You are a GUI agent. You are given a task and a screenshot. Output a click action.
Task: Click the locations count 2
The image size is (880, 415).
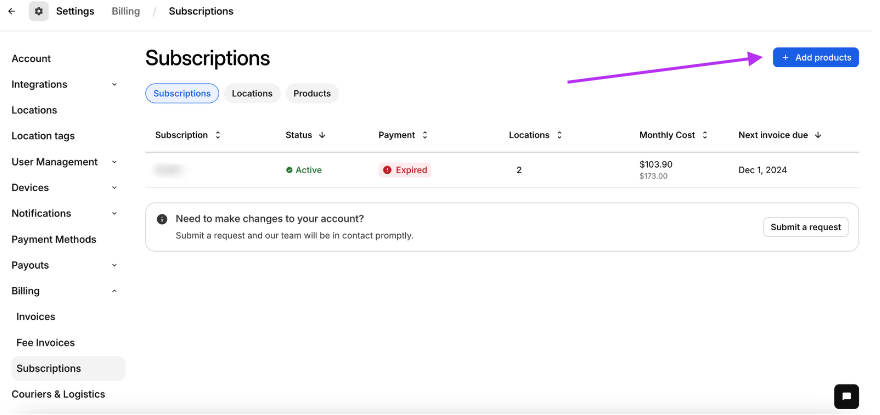(519, 170)
